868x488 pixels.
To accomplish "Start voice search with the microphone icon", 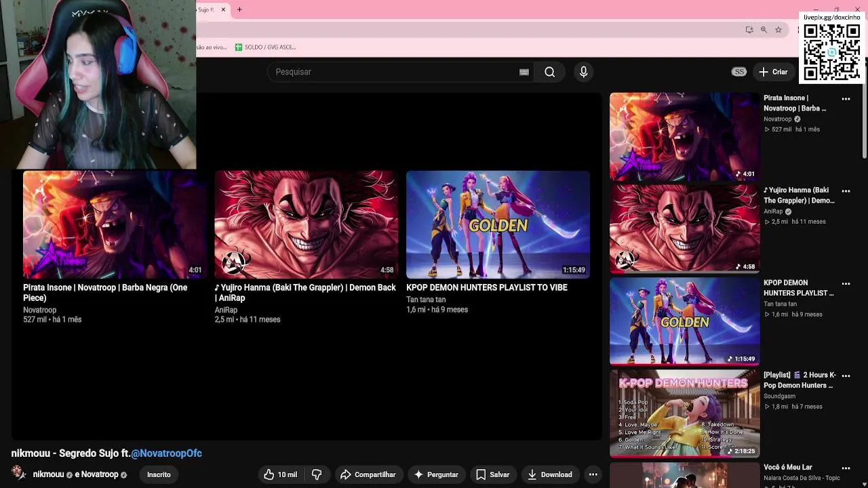I will (x=583, y=72).
